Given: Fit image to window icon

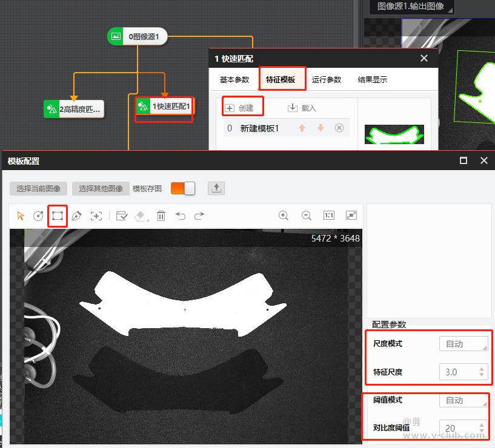Looking at the screenshot, I should (351, 215).
